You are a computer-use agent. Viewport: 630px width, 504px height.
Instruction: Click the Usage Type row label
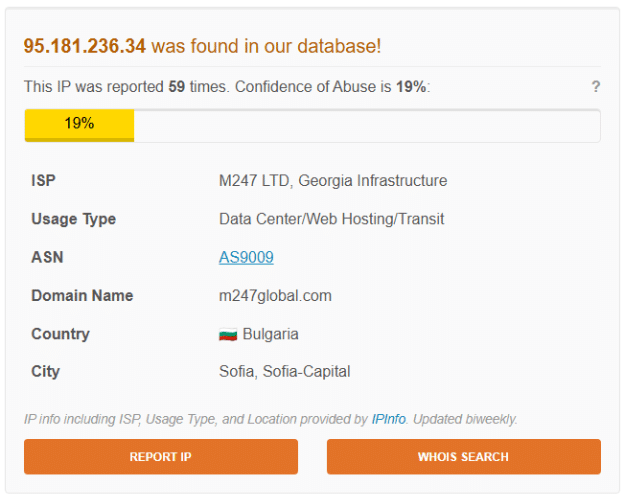coord(73,219)
